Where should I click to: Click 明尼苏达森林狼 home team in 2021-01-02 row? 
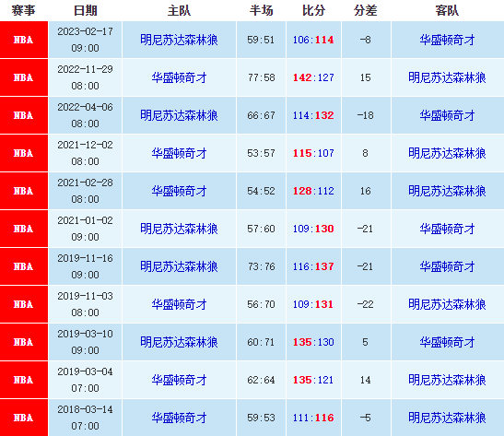tap(179, 229)
